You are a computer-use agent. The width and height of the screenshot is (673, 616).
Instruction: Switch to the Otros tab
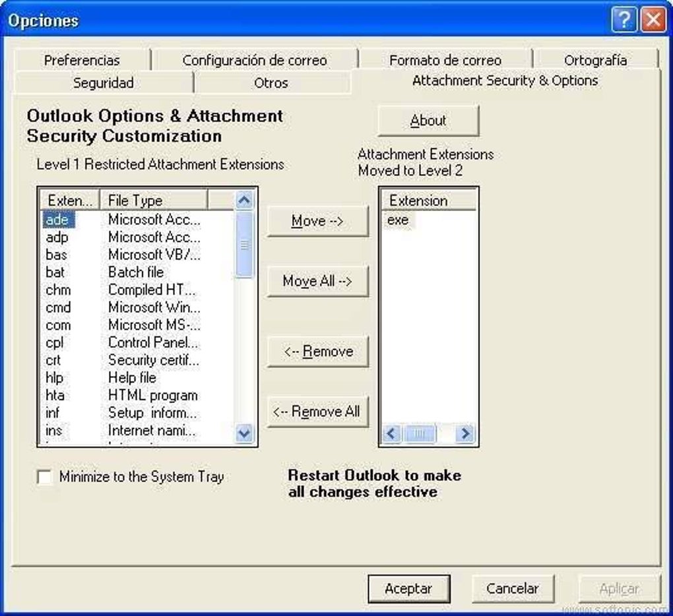pos(271,82)
